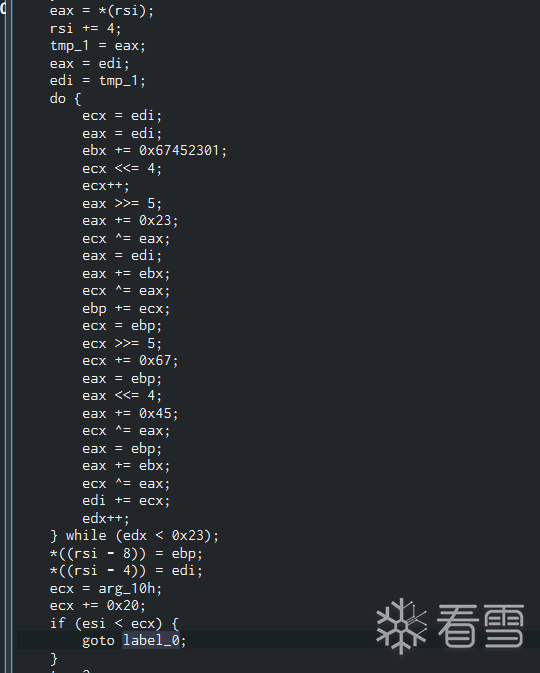
Task: Click tmp_1 in line tmp_1 = eax
Action: (70, 46)
